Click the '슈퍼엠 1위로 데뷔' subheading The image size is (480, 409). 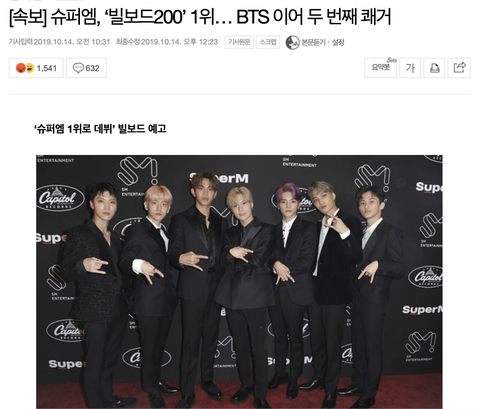coord(100,129)
